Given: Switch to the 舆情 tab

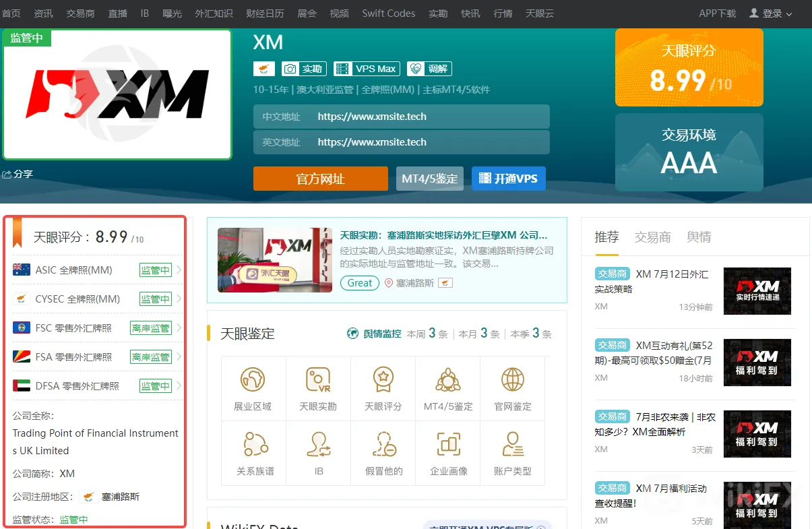Looking at the screenshot, I should 699,237.
